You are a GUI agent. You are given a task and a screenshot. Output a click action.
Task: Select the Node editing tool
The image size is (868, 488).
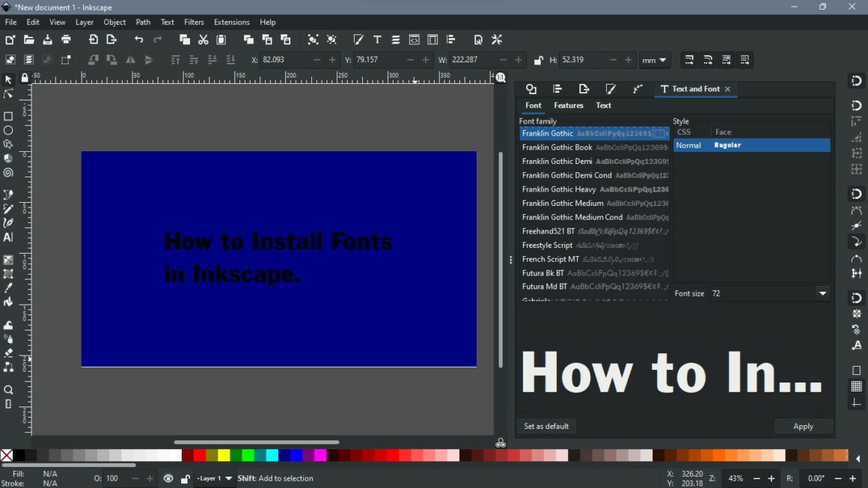pos(9,94)
